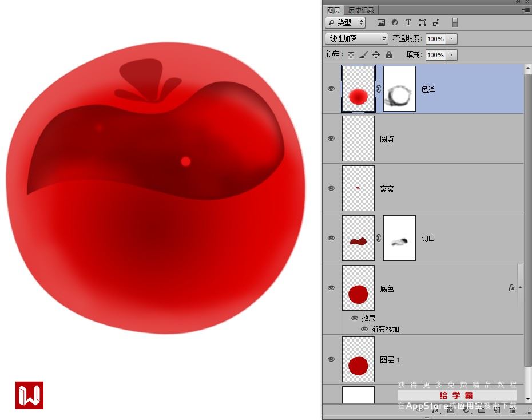The image size is (532, 420).
Task: Select the 色泽 layer thumbnail
Action: click(358, 89)
